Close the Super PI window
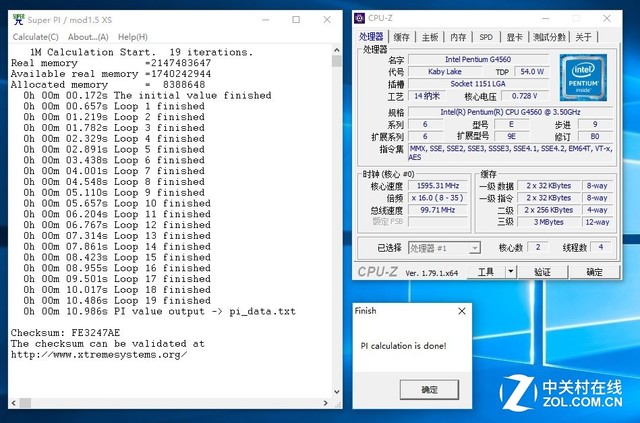 coord(327,20)
